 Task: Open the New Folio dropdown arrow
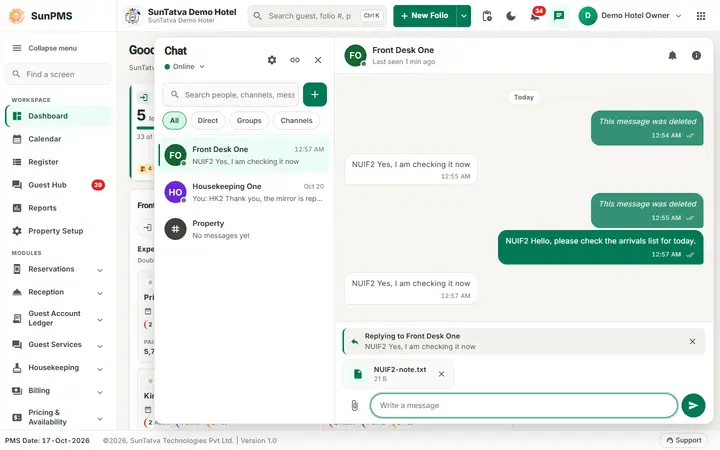464,16
